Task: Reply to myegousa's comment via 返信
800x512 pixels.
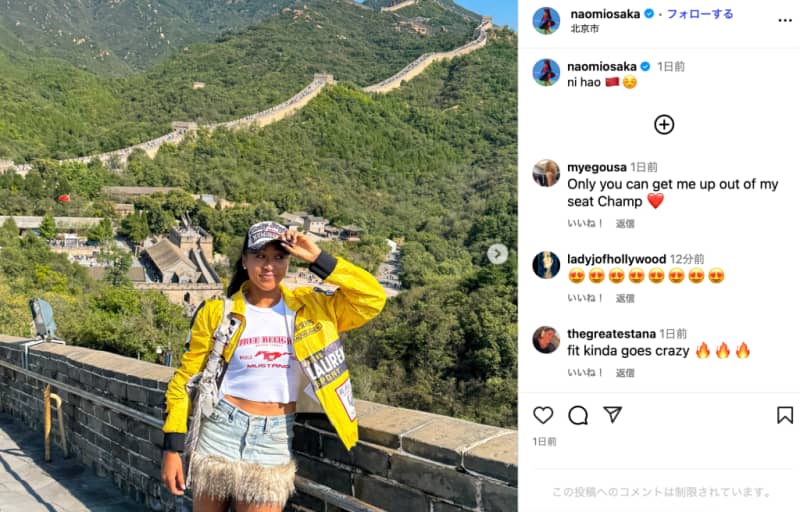Action: (625, 223)
